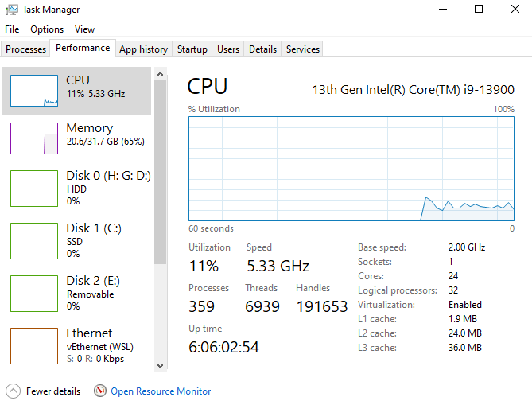The width and height of the screenshot is (532, 405).
Task: Click the sidebar scroll down arrow
Action: click(x=161, y=366)
